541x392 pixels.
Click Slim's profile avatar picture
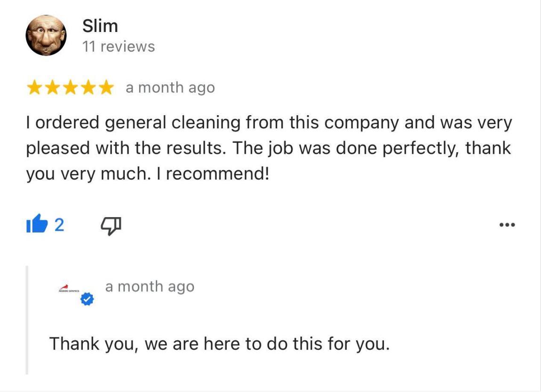46,35
